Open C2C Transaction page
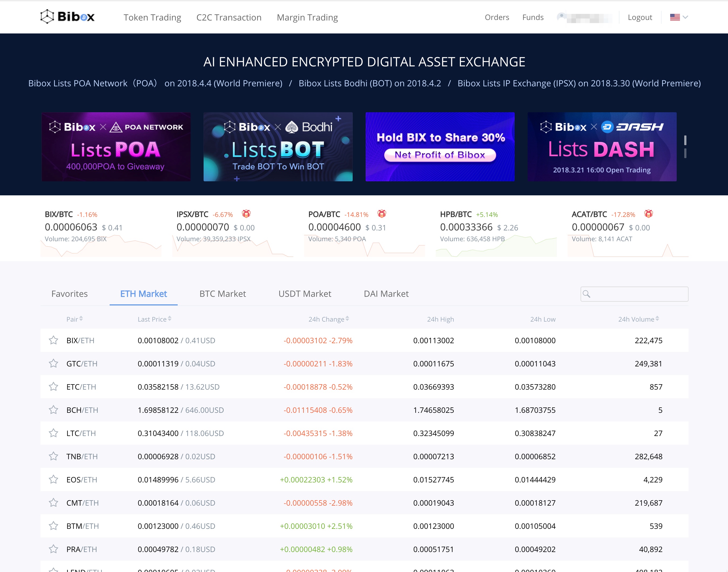The image size is (728, 572). [229, 18]
